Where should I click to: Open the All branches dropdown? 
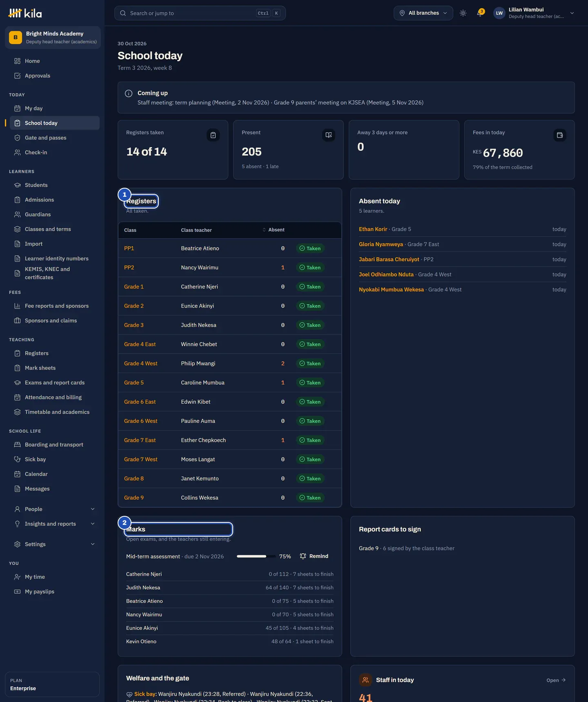pyautogui.click(x=423, y=13)
